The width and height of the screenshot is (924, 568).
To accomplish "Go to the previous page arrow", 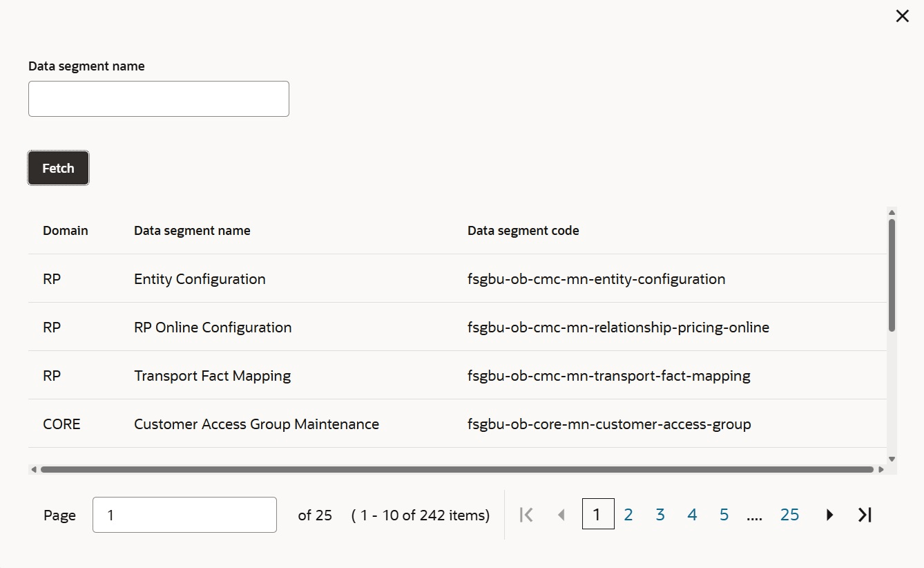I will tap(561, 515).
